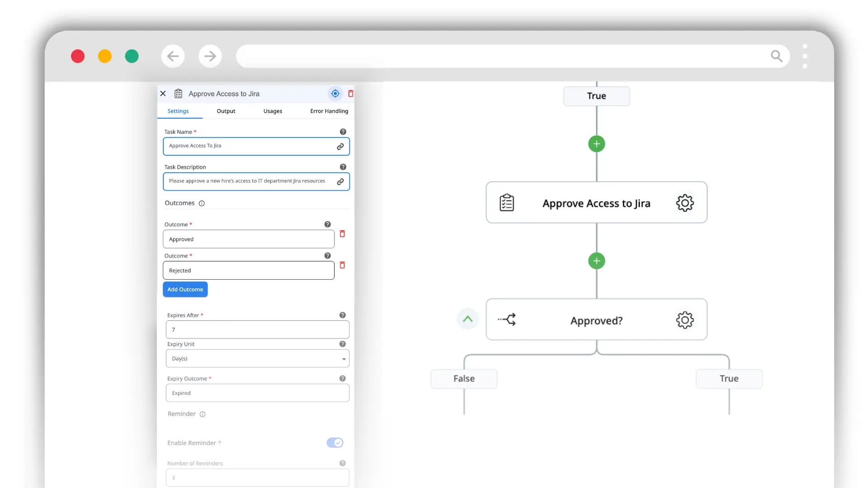The image size is (868, 488).
Task: Delete the task using header trash icon
Action: 351,94
